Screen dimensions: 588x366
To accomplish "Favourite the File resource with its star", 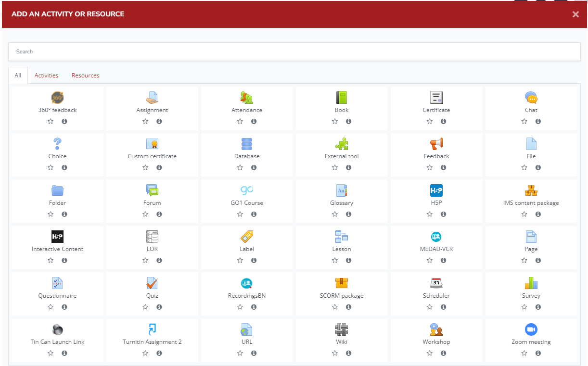I will (x=524, y=167).
